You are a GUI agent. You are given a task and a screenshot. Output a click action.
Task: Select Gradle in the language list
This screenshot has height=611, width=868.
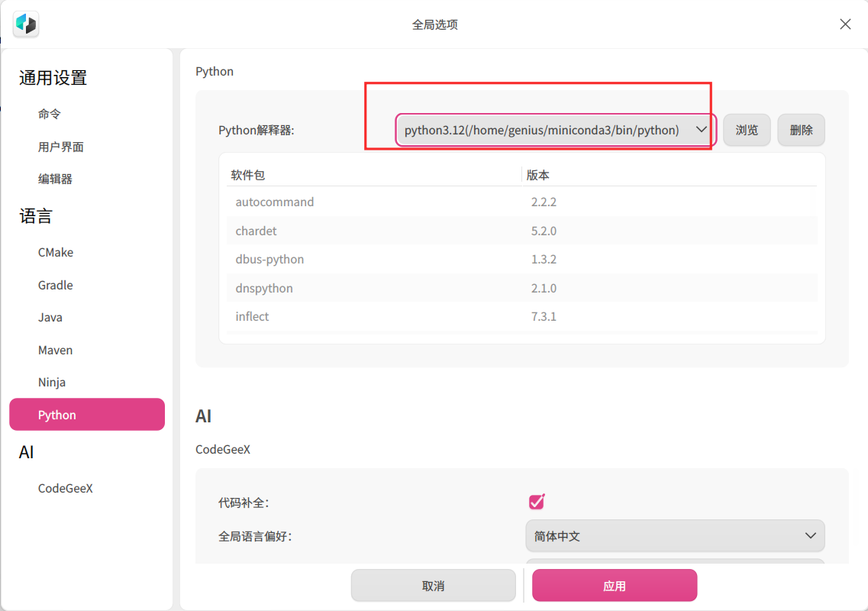56,285
